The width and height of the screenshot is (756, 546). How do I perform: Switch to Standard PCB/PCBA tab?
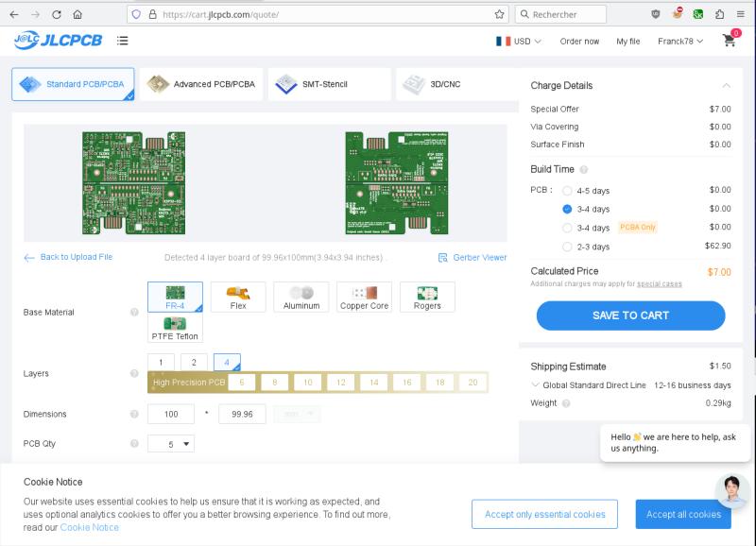(73, 84)
